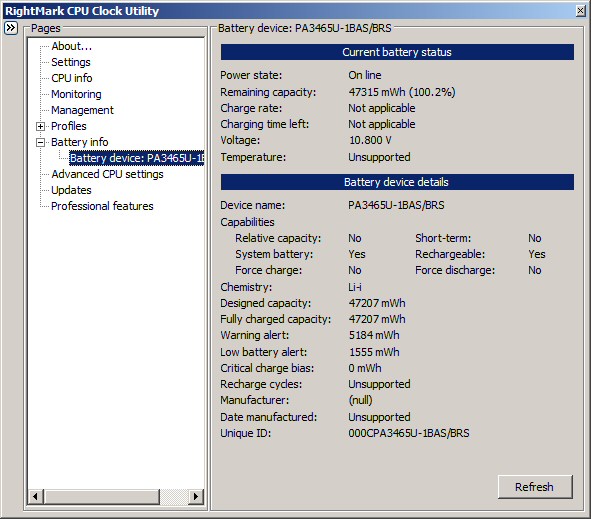This screenshot has width=591, height=519.
Task: Click the Device name value PA3465U-1BAS/BRS
Action: [396, 205]
